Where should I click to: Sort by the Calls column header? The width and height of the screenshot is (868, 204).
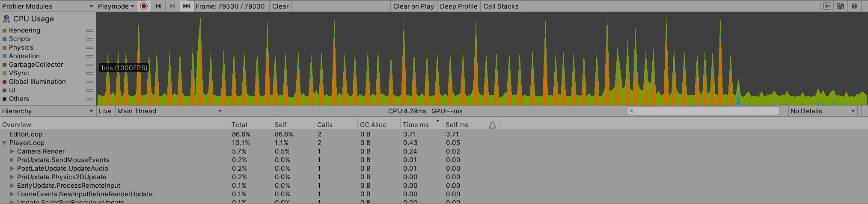pos(336,125)
